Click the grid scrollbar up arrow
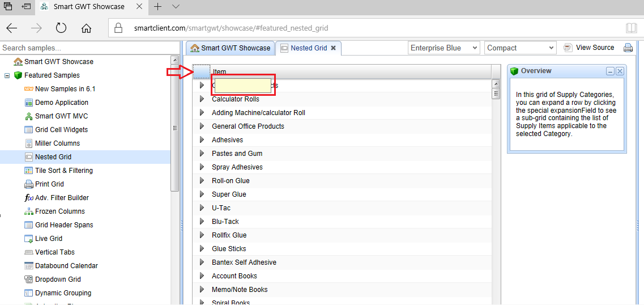The image size is (644, 305). coord(496,84)
